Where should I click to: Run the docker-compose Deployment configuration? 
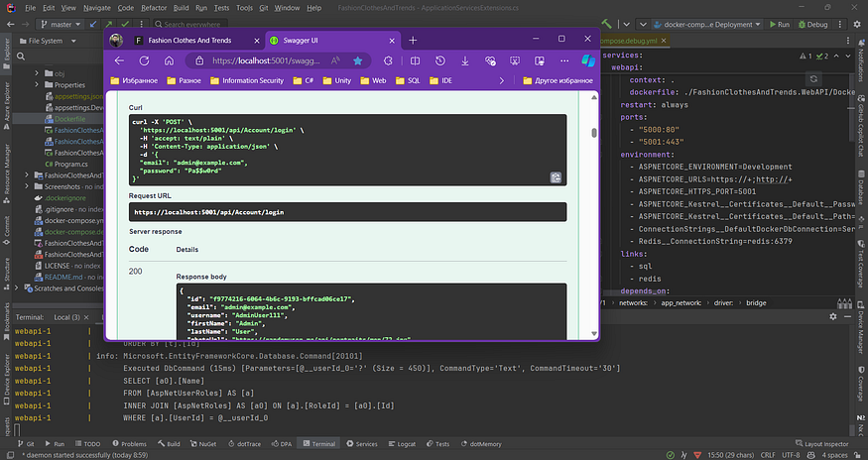780,25
